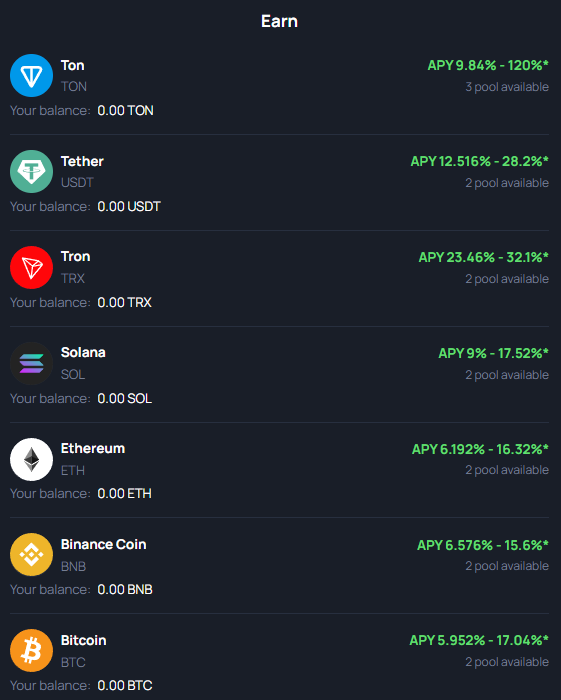Viewport: 561px width, 700px height.
Task: Open Ethereum APY 6.192% - 16.32% rate
Action: click(x=480, y=449)
